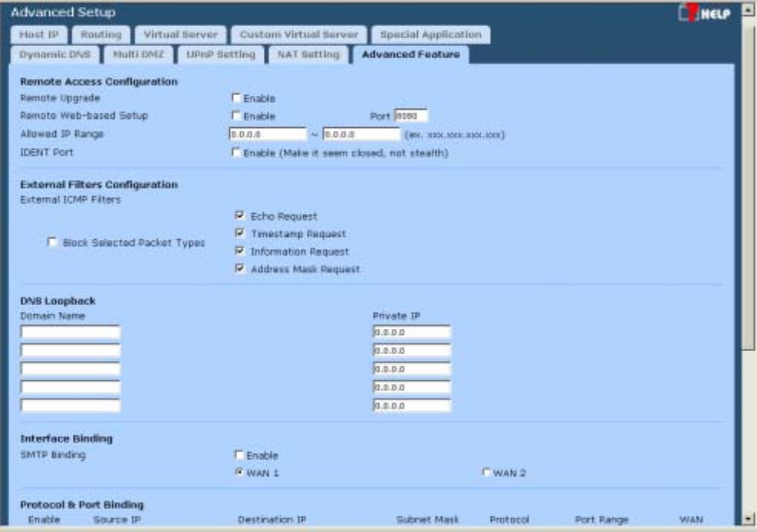The height and width of the screenshot is (532, 757).
Task: Click the Port Range column header
Action: click(601, 520)
